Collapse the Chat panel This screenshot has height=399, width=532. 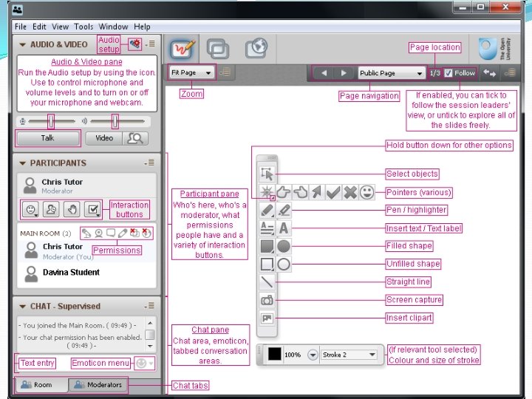[22, 307]
